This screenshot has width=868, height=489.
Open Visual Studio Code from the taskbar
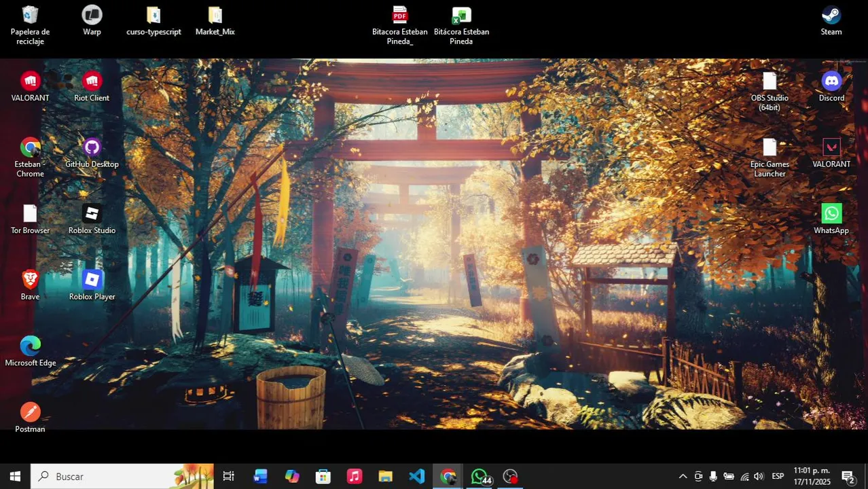pyautogui.click(x=417, y=476)
